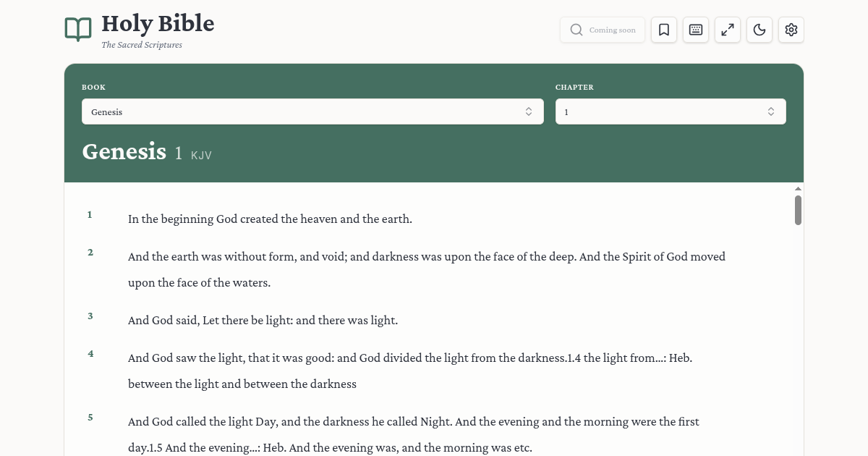Click the magnifier icon in the search box

pyautogui.click(x=576, y=30)
